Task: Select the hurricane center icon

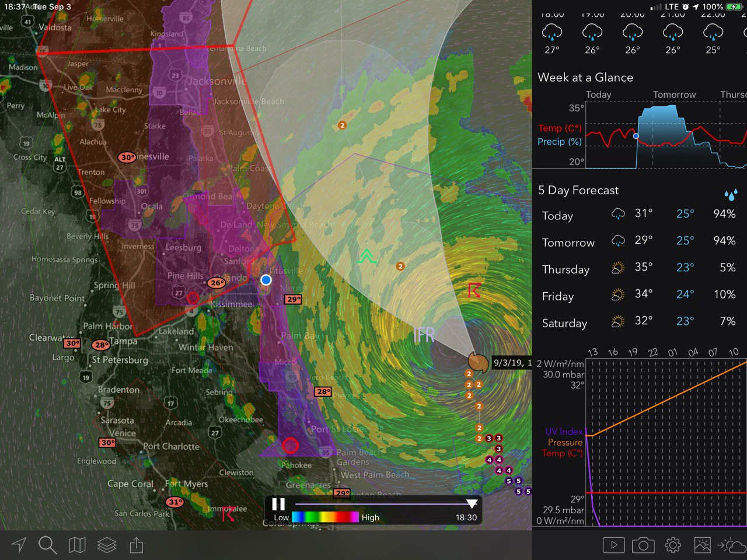Action: (x=478, y=362)
